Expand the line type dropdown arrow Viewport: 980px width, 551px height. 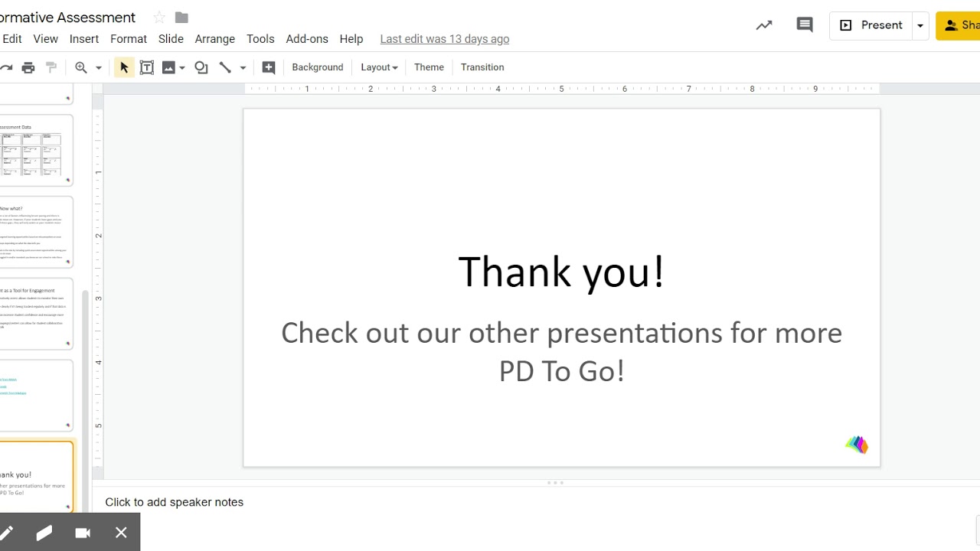tap(243, 67)
